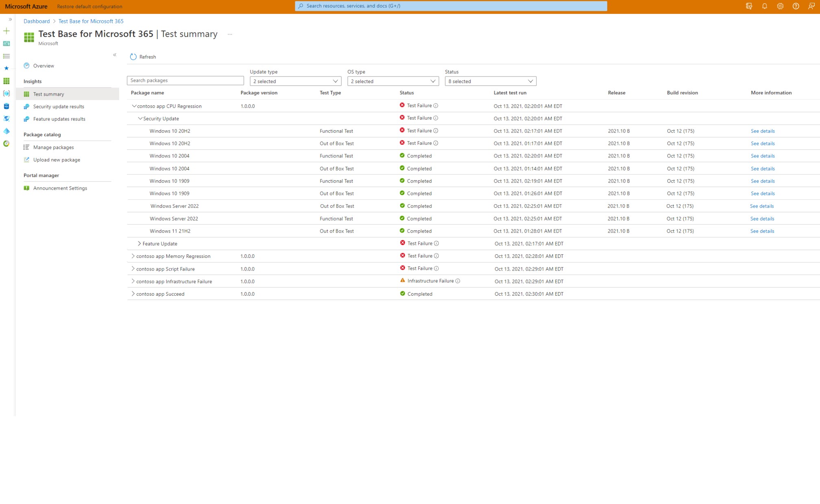The width and height of the screenshot is (820, 504).
Task: Open the Overview menu item
Action: [x=44, y=65]
